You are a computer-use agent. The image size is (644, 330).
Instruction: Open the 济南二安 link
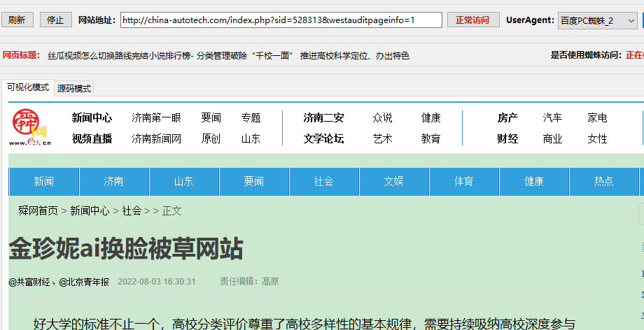click(323, 118)
